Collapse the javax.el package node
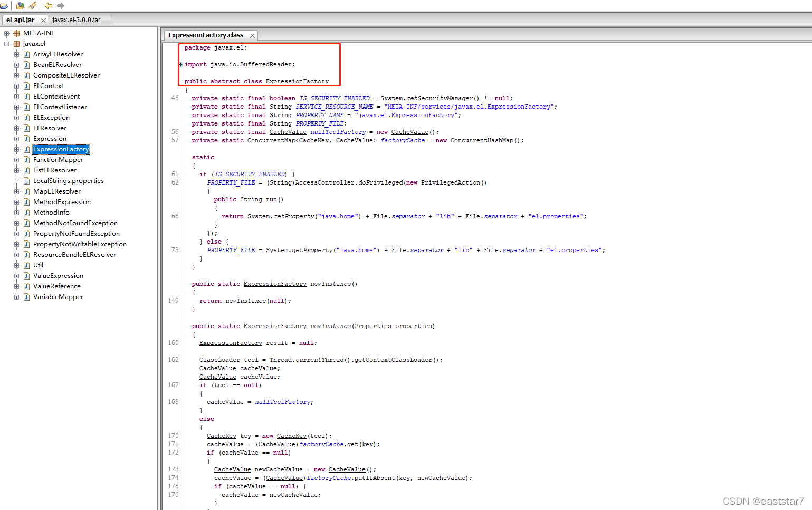Viewport: 812px width, 510px height. pyautogui.click(x=7, y=44)
